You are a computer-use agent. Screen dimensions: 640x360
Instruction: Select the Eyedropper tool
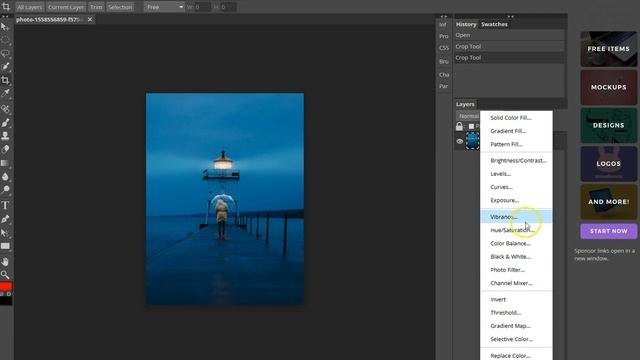coord(5,93)
